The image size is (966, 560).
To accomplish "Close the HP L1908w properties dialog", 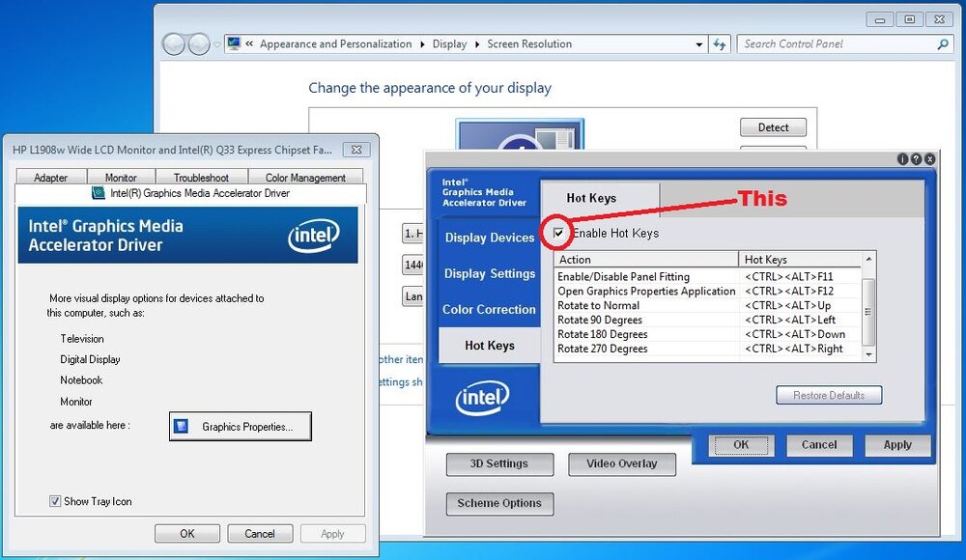I will [356, 150].
